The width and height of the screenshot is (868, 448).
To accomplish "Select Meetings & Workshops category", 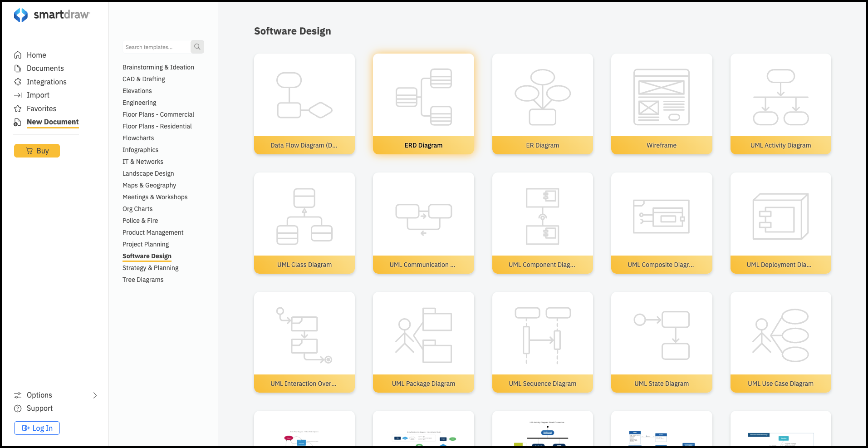I will click(155, 197).
